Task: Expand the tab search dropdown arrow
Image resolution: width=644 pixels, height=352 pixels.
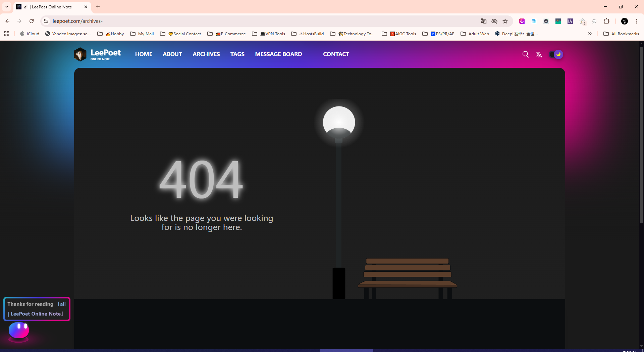Action: pos(7,7)
